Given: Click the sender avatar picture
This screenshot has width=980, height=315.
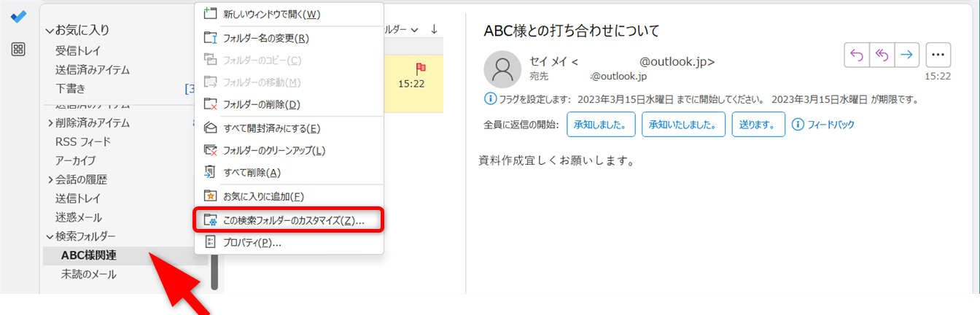Looking at the screenshot, I should pyautogui.click(x=502, y=69).
